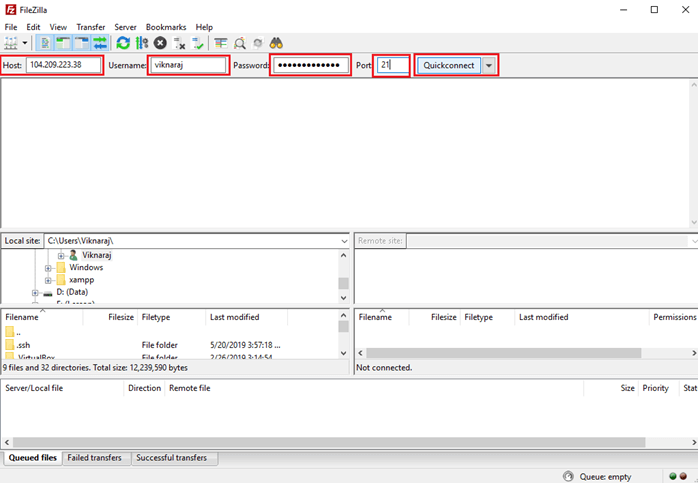Sort local files by Filename column
Screen dimensions: 698x483
tap(42, 317)
